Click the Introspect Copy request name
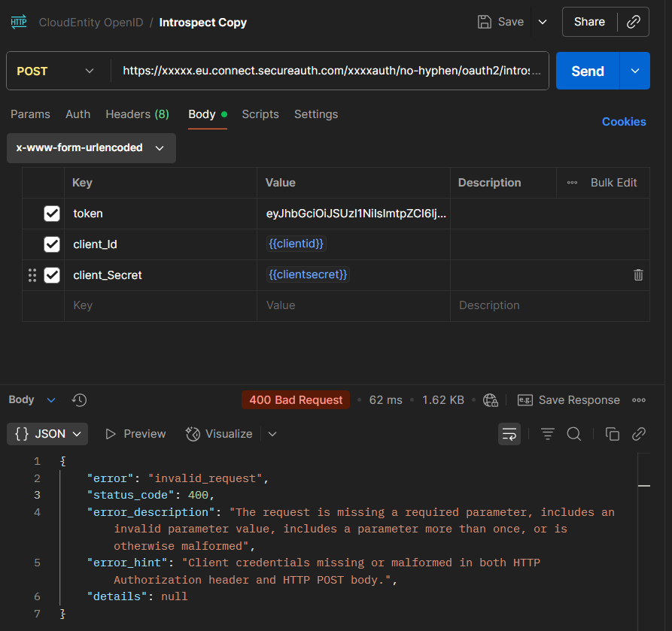This screenshot has width=672, height=631. click(x=202, y=23)
